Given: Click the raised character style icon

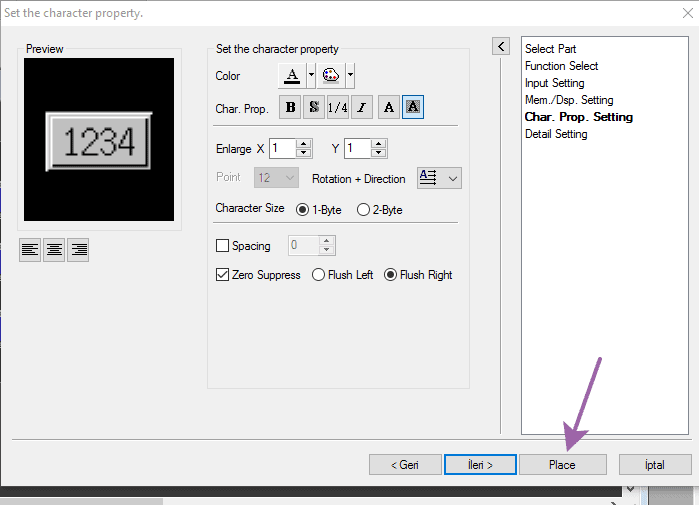Looking at the screenshot, I should (389, 108).
